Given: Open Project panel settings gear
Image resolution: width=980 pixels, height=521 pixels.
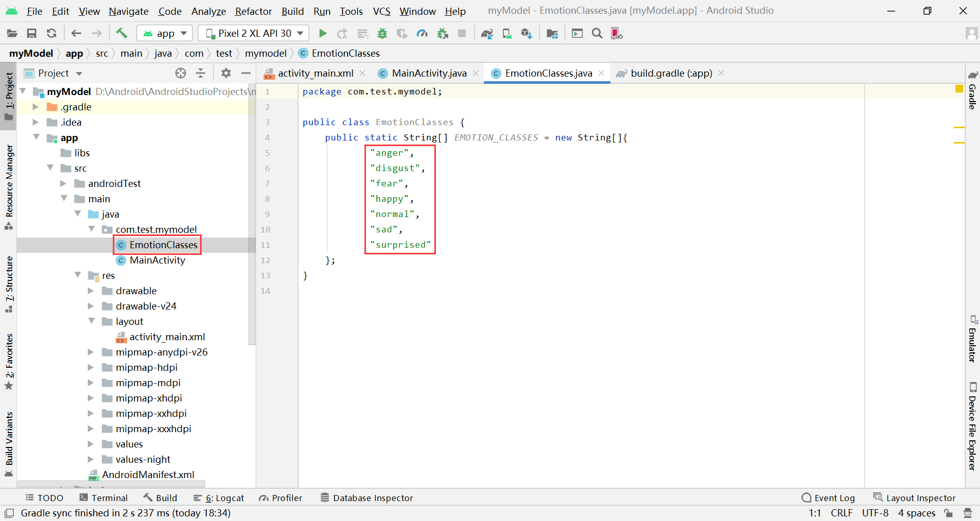Looking at the screenshot, I should [x=226, y=73].
